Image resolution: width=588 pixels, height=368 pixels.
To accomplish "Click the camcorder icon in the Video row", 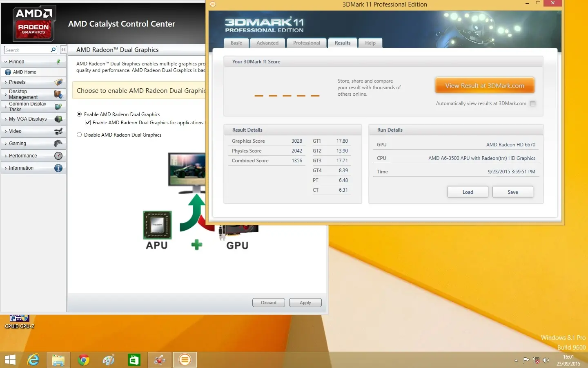I will pos(58,131).
